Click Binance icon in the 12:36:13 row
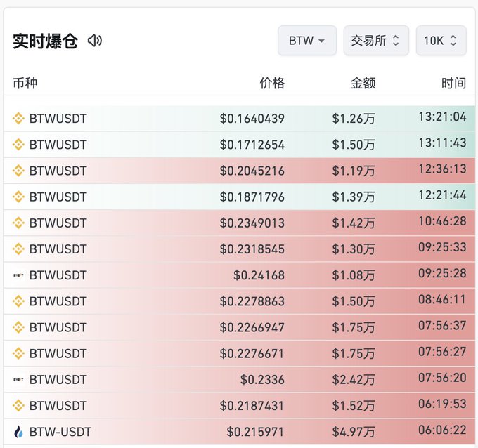The width and height of the screenshot is (478, 448). coord(18,171)
